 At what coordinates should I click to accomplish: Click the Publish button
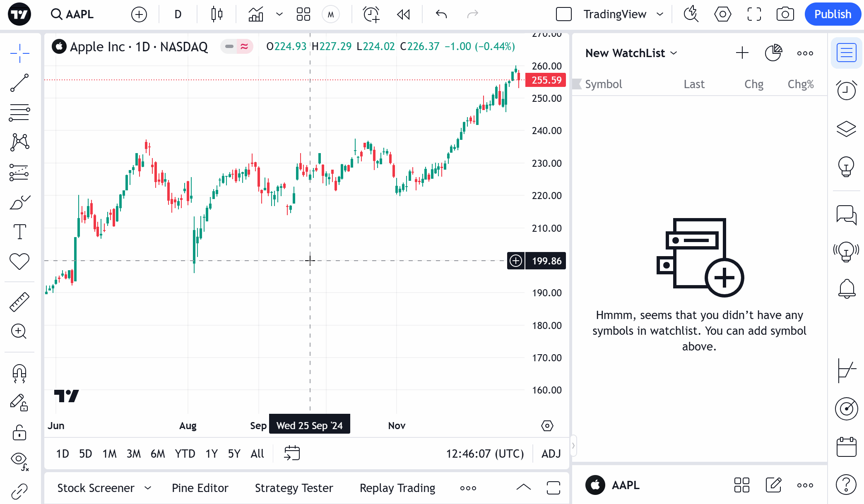pos(833,14)
